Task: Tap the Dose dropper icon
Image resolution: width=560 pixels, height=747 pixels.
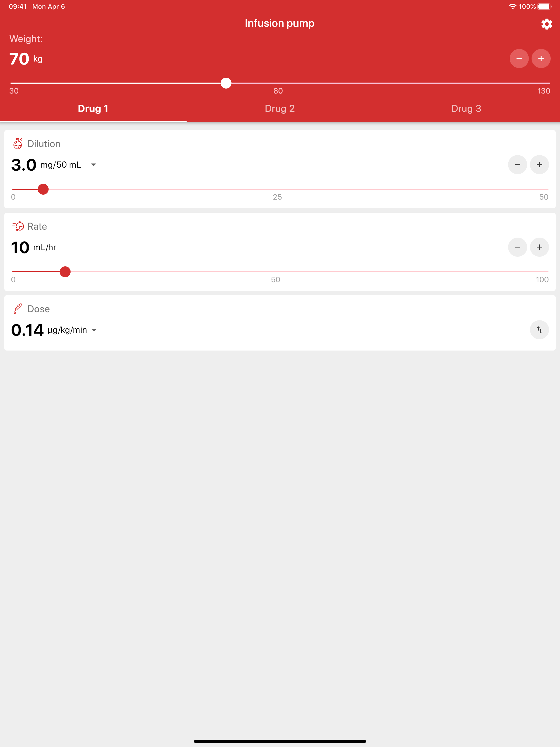Action: [x=18, y=309]
